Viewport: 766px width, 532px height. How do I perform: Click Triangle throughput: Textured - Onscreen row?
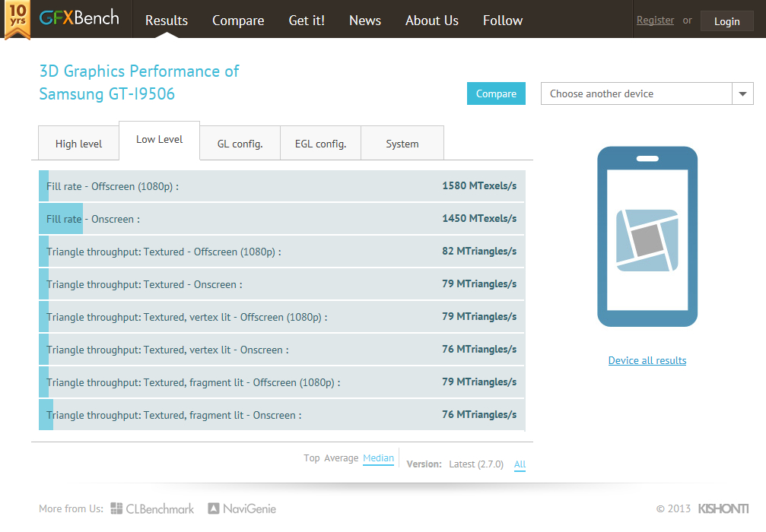click(x=282, y=284)
